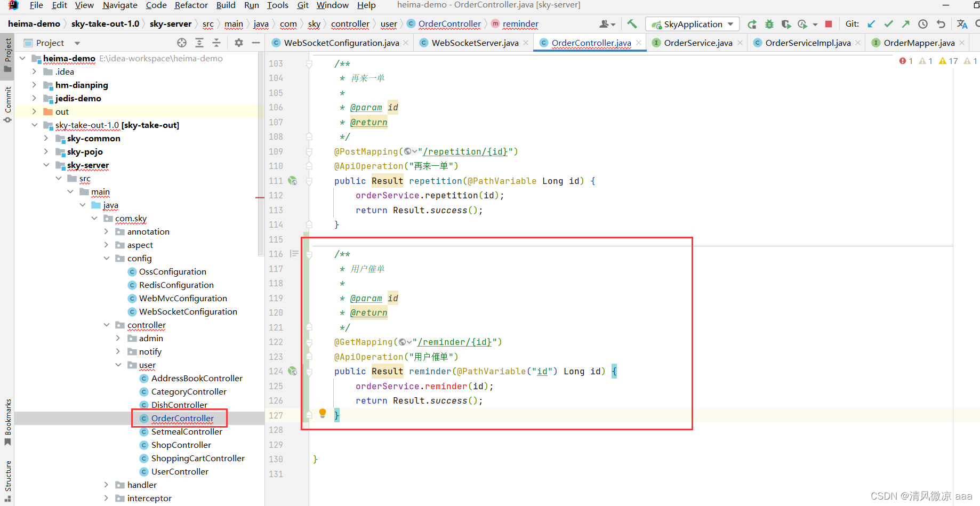980x506 pixels.
Task: Click the sky-server breadcrumb
Action: click(x=171, y=24)
